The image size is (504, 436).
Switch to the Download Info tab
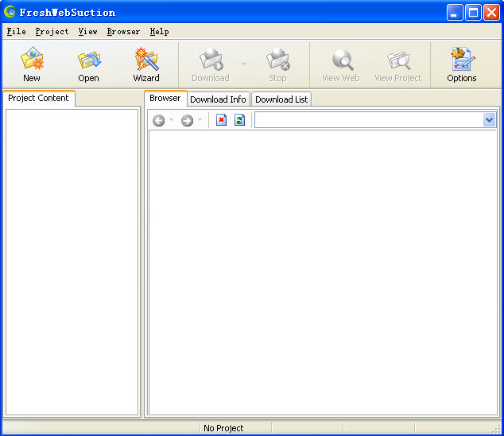pyautogui.click(x=218, y=99)
